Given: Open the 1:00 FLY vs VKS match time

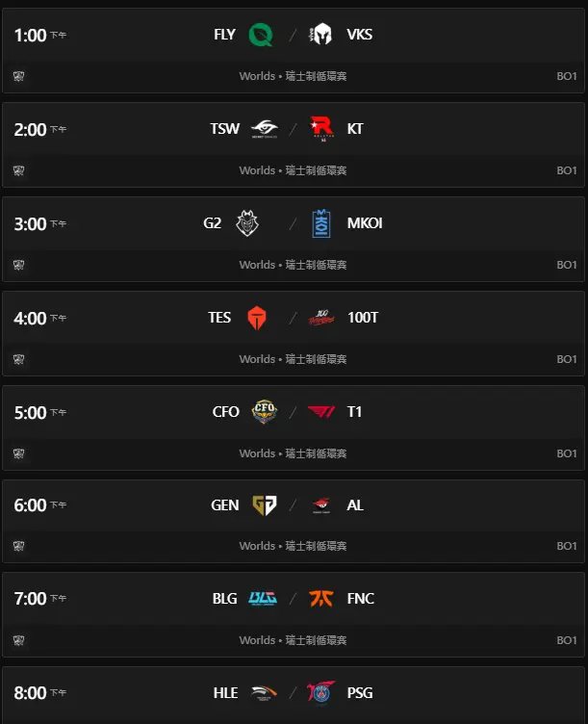Looking at the screenshot, I should click(31, 36).
